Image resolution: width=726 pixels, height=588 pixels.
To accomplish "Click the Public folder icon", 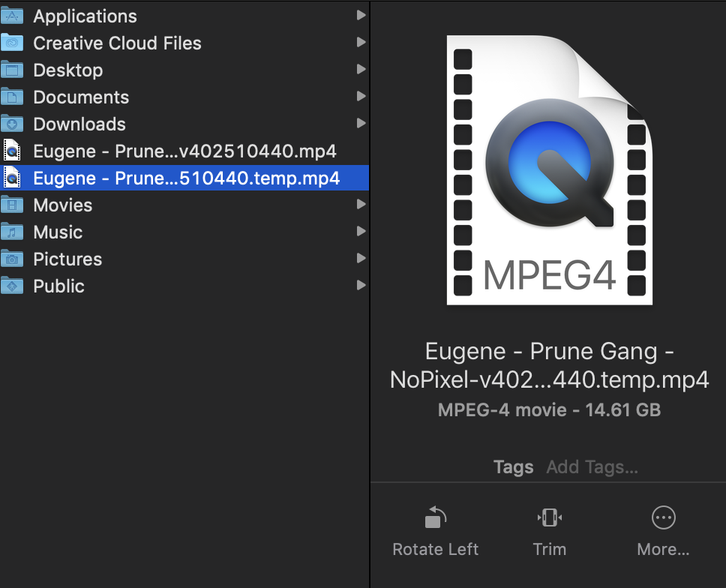I will pos(12,285).
